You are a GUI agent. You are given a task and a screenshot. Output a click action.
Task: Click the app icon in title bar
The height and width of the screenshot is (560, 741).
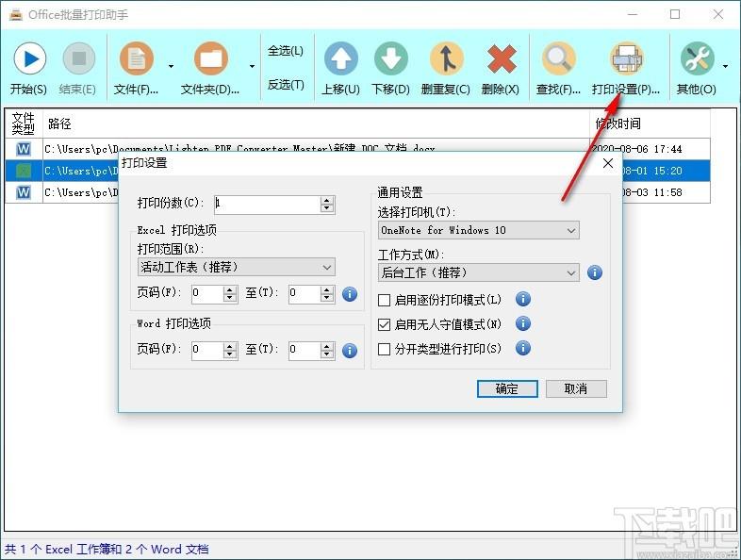[x=16, y=15]
